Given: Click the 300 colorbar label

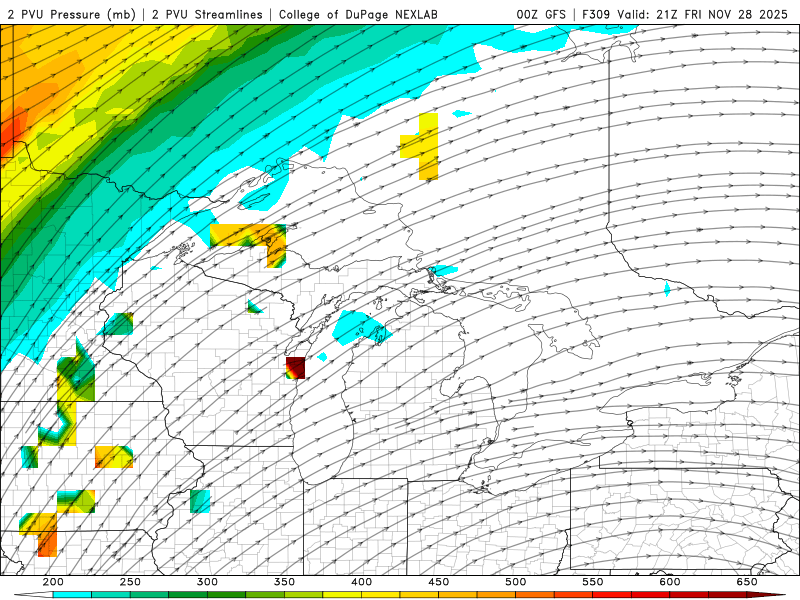Looking at the screenshot, I should coord(207,582).
